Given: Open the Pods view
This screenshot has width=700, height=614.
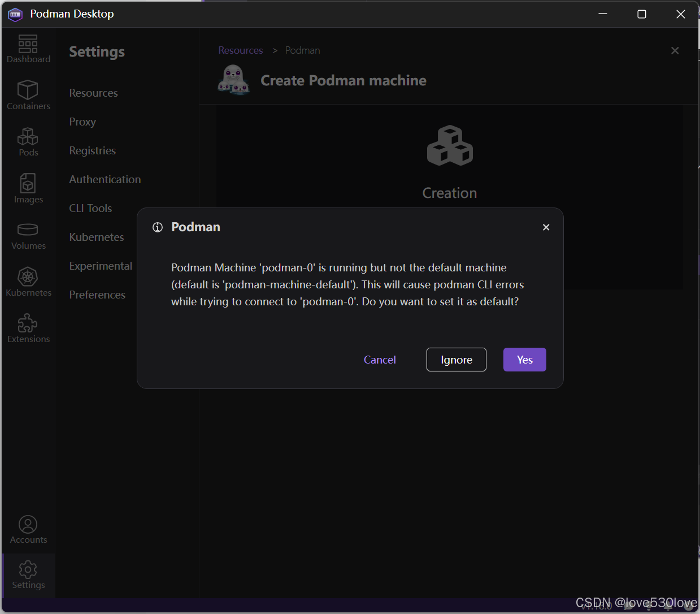Looking at the screenshot, I should pos(28,142).
